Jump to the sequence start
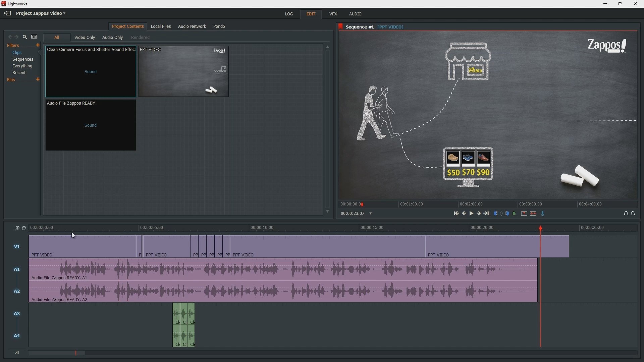Viewport: 644px width, 362px height. click(456, 214)
